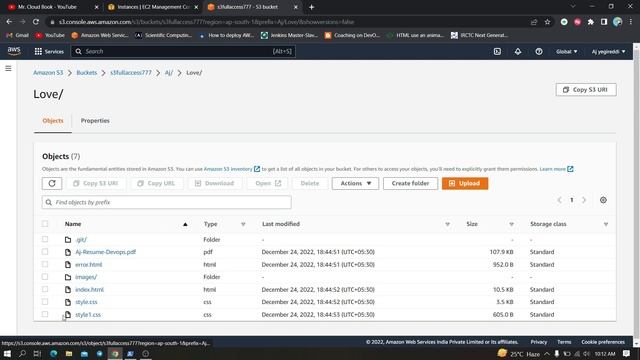Open the Windows Start menu

pyautogui.click(x=7, y=353)
